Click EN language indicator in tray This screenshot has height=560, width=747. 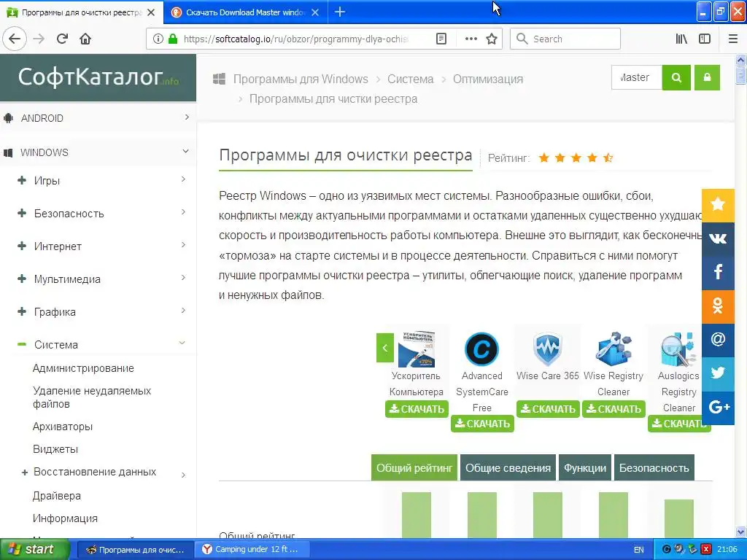point(639,550)
